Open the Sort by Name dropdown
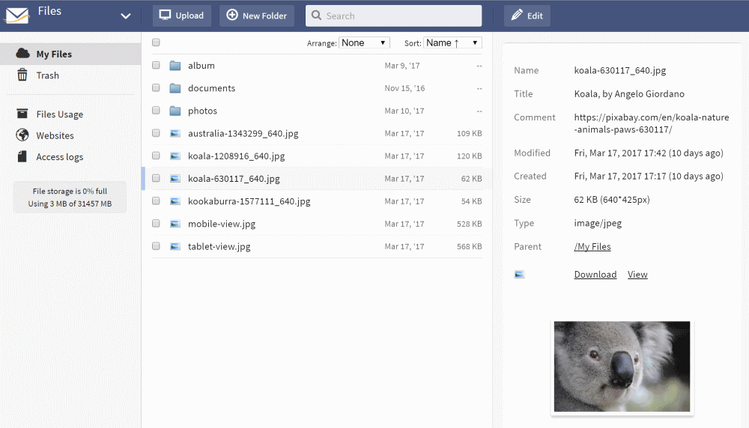The height and width of the screenshot is (428, 749). tap(452, 43)
